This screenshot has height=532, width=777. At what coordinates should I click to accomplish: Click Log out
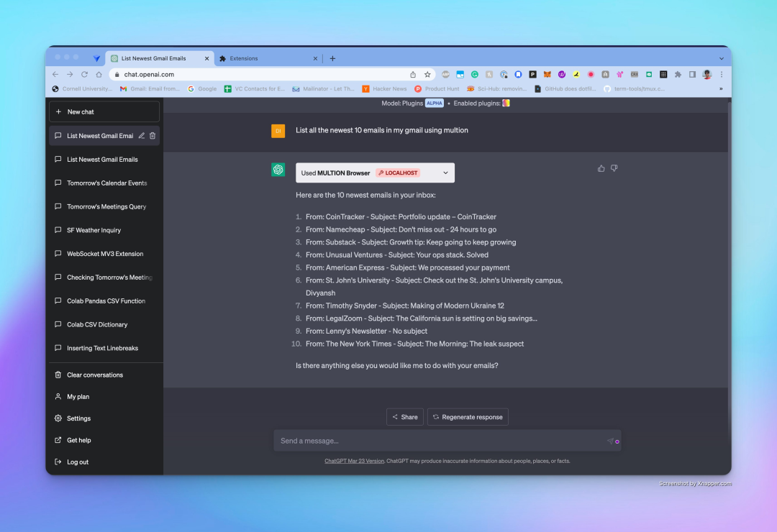104,462
